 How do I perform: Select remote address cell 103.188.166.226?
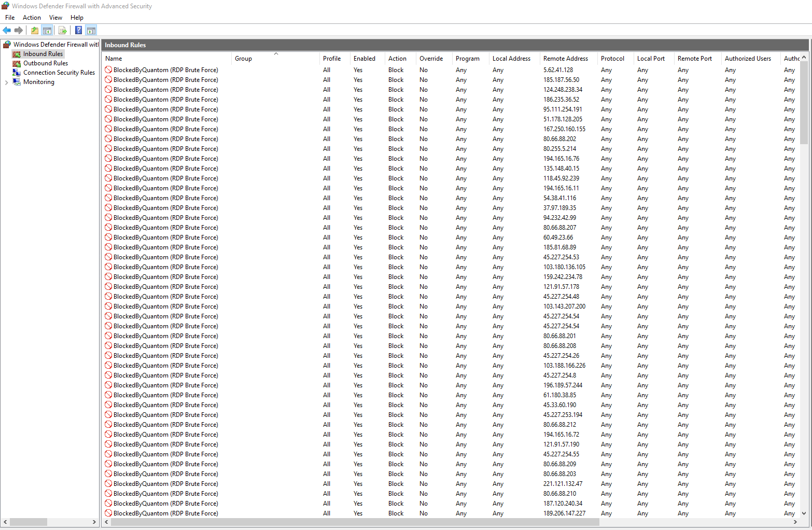564,366
